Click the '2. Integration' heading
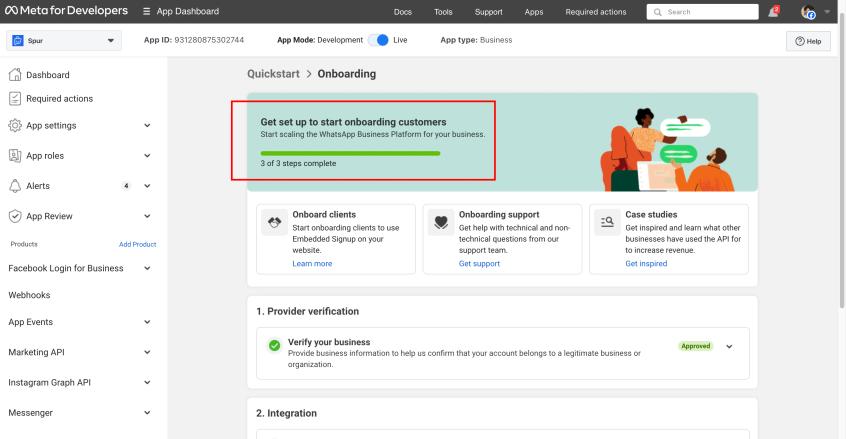 (286, 413)
